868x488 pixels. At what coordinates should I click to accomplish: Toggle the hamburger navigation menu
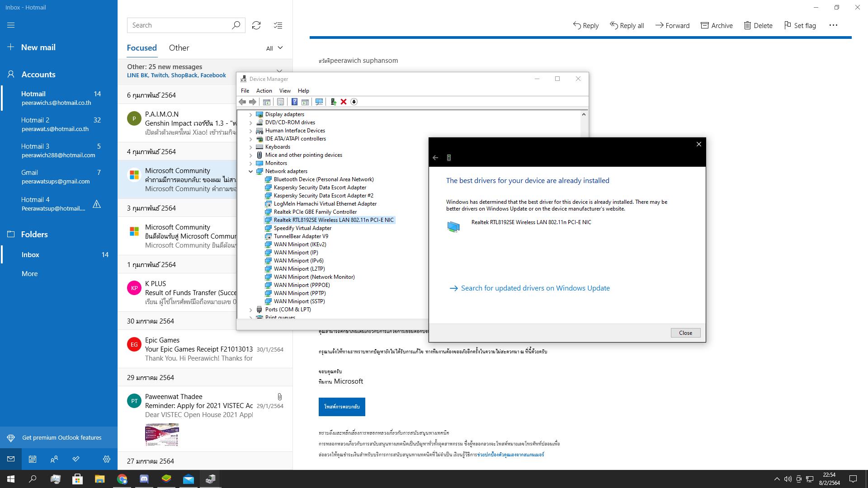(x=11, y=25)
